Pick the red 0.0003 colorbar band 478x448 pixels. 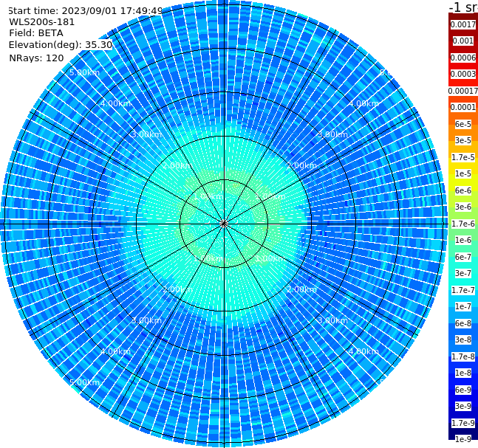pos(463,74)
